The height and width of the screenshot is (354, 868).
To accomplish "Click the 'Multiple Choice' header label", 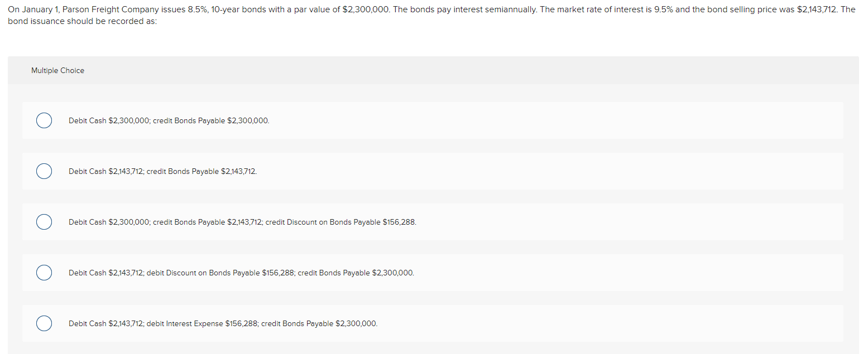I will point(57,70).
